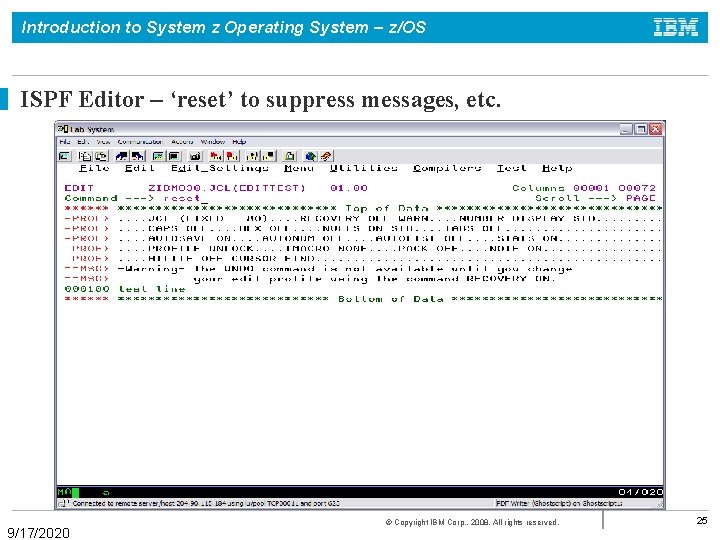Click the Quit macro toolbar icon
Image resolution: width=720 pixels, height=540 pixels.
click(269, 156)
